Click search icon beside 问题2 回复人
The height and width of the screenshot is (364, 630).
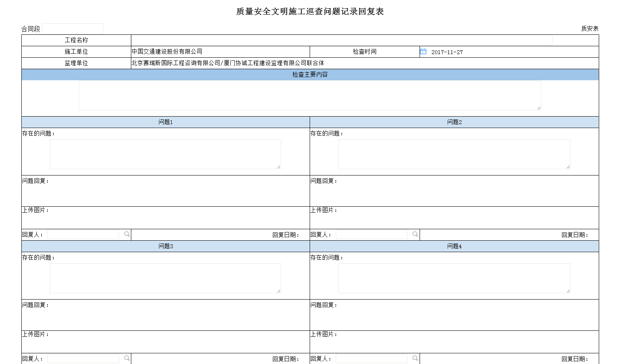(x=415, y=234)
